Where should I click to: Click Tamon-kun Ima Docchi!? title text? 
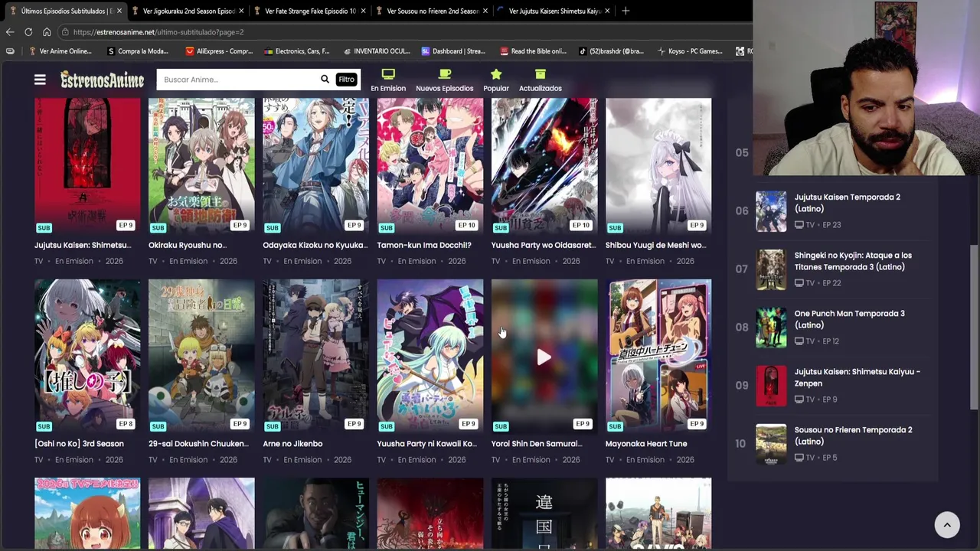coord(424,245)
